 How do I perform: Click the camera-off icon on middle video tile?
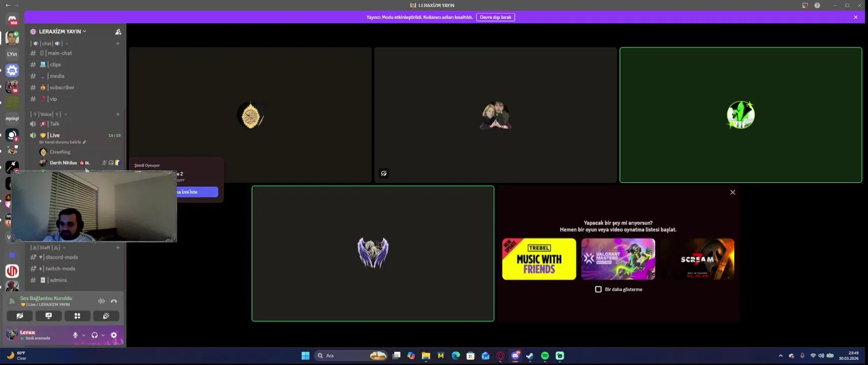(x=384, y=173)
